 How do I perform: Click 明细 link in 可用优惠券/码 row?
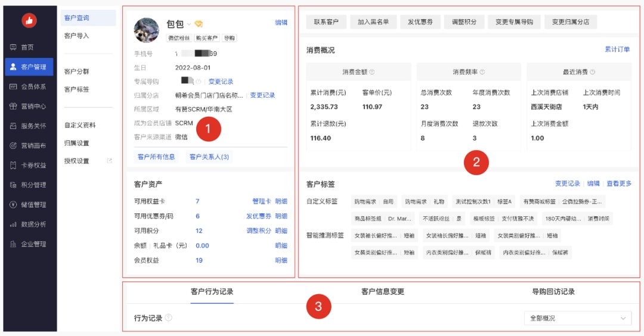[x=281, y=216]
